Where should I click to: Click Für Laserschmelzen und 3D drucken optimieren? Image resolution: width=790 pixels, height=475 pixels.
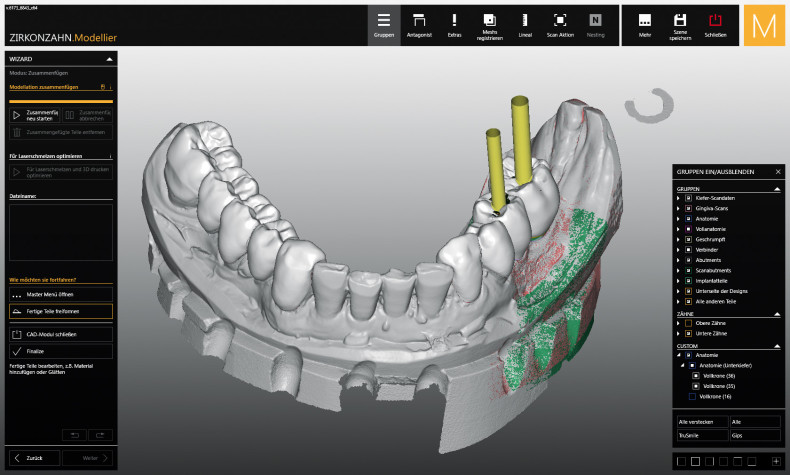point(61,172)
